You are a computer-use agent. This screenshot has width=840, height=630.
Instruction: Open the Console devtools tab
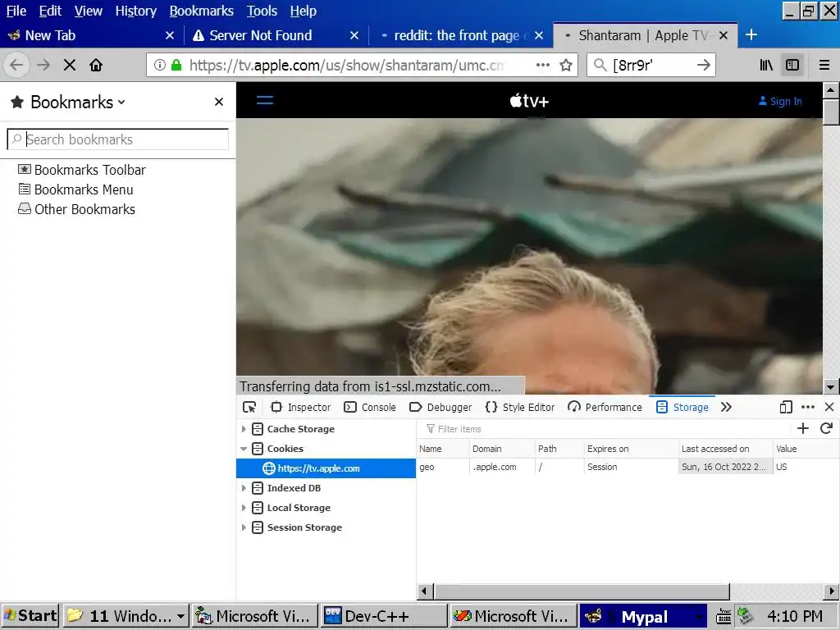pyautogui.click(x=370, y=407)
